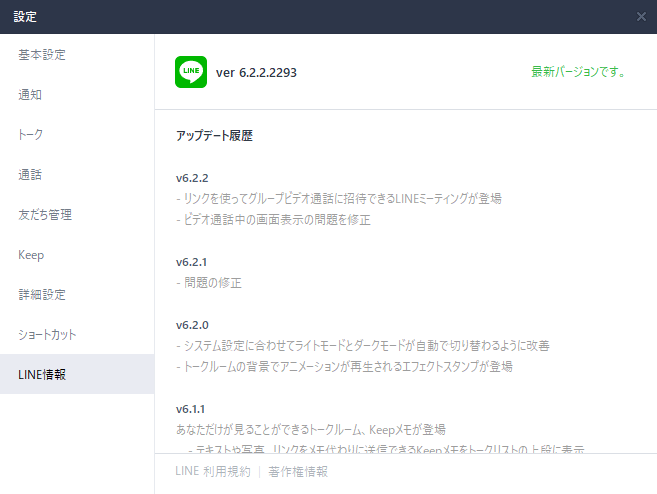Close the 設定 settings window
The height and width of the screenshot is (494, 657).
click(x=641, y=17)
